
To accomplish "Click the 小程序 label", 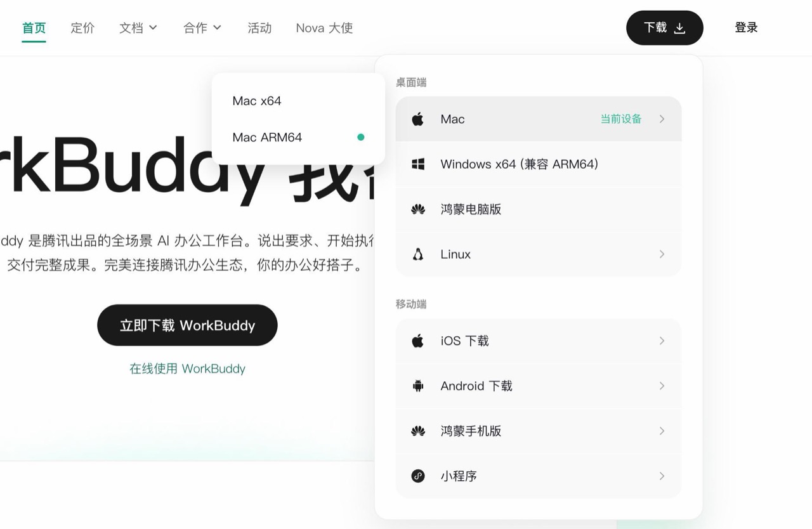I will tap(459, 476).
